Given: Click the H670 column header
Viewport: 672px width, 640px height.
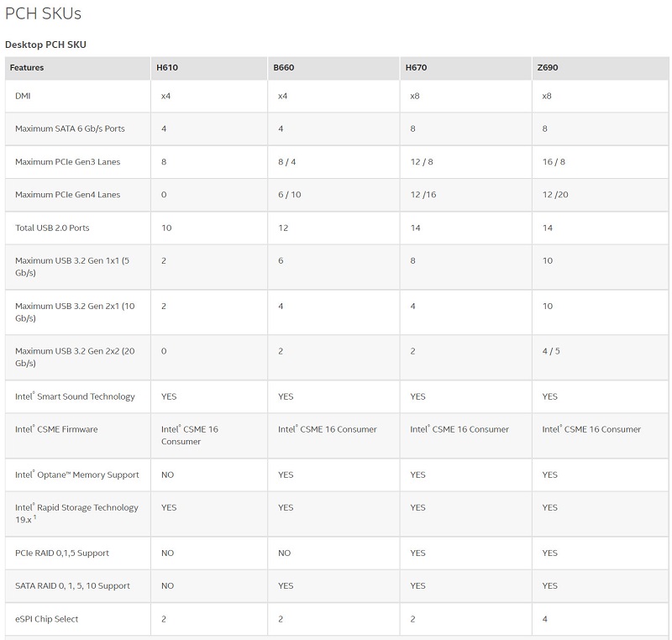Looking at the screenshot, I should (415, 67).
